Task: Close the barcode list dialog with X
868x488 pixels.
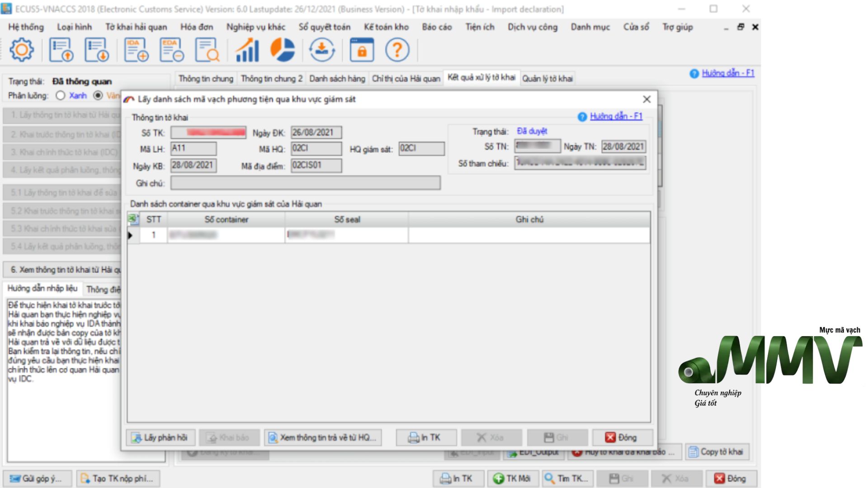Action: click(x=646, y=99)
